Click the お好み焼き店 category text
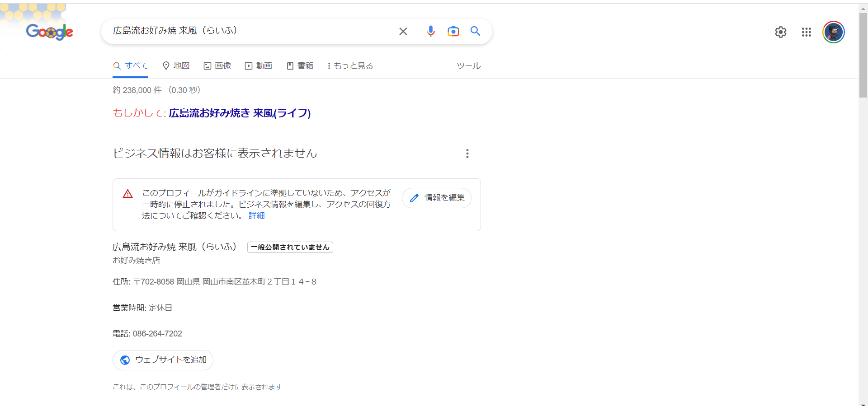Screen dimensions: 868x406 click(x=136, y=261)
